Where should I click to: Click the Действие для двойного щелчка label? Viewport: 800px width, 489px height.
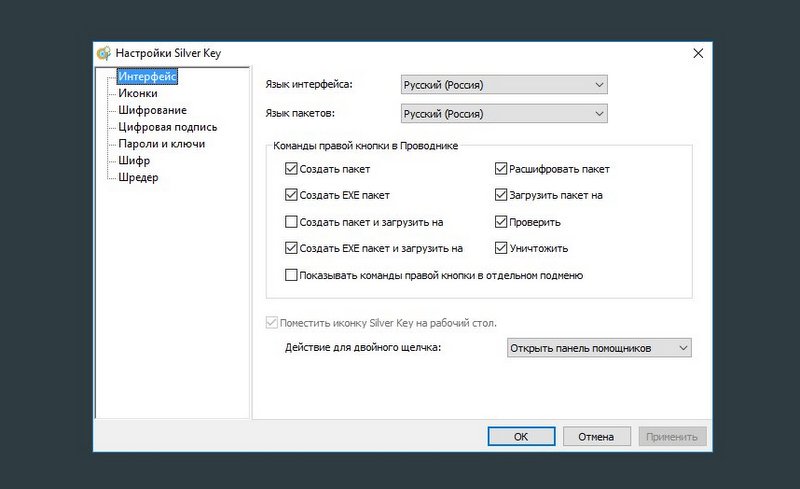363,348
